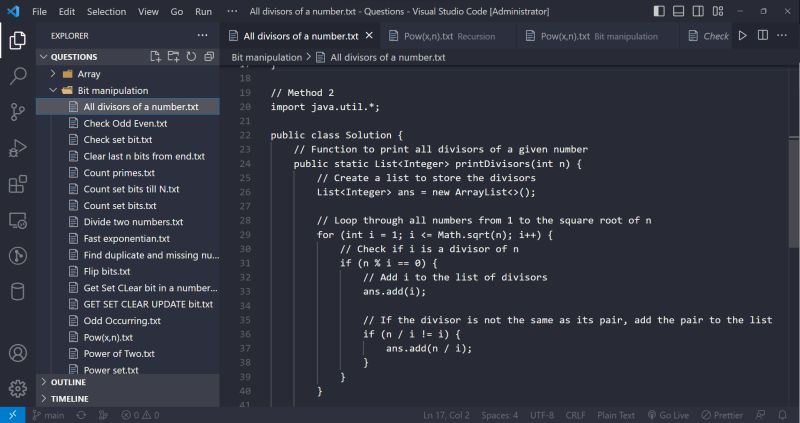The height and width of the screenshot is (423, 800).
Task: Change indentation via Spaces: 4
Action: (x=499, y=415)
